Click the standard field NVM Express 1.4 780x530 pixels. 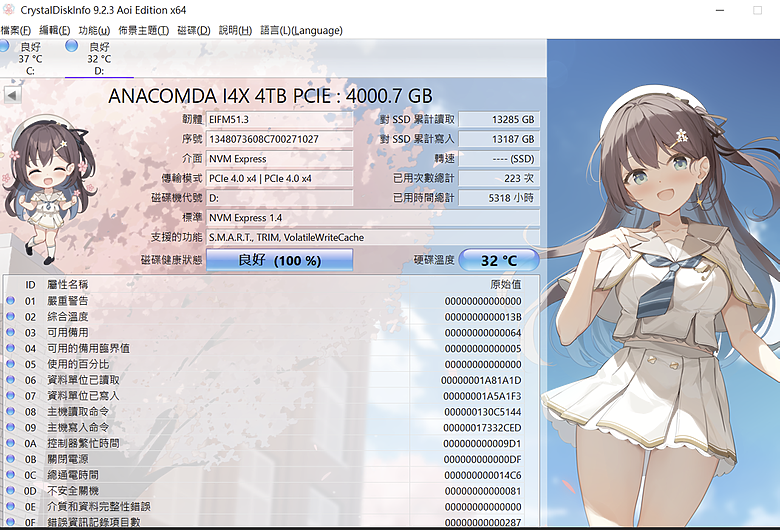click(373, 217)
